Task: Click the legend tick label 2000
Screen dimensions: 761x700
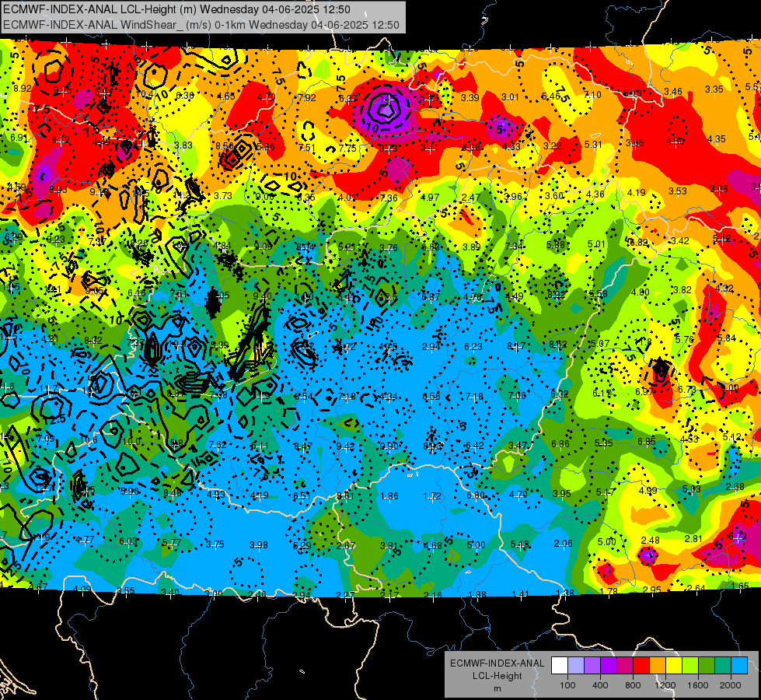Action: [731, 685]
